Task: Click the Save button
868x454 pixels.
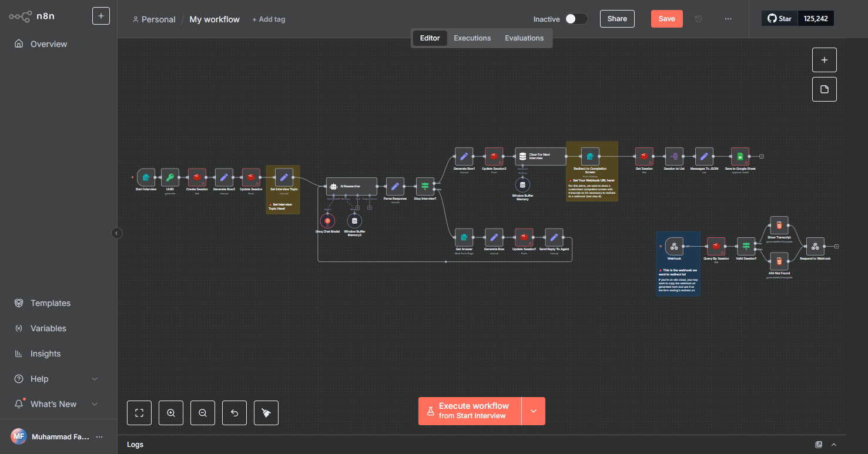Action: tap(666, 19)
